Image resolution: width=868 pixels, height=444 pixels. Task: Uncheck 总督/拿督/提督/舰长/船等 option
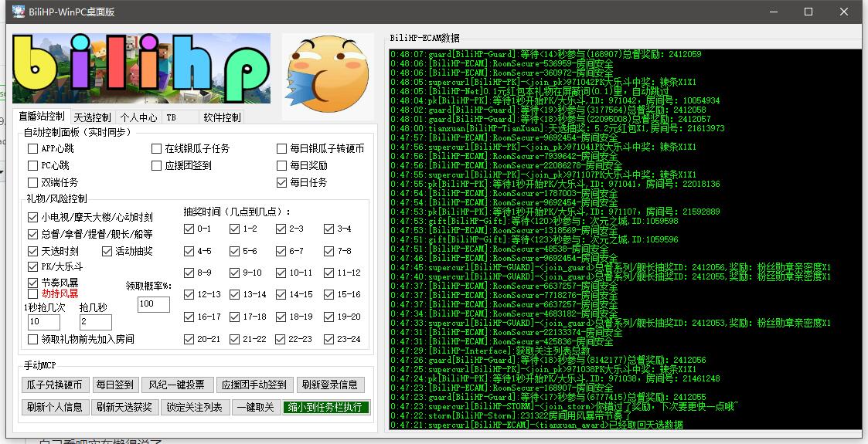tap(32, 234)
